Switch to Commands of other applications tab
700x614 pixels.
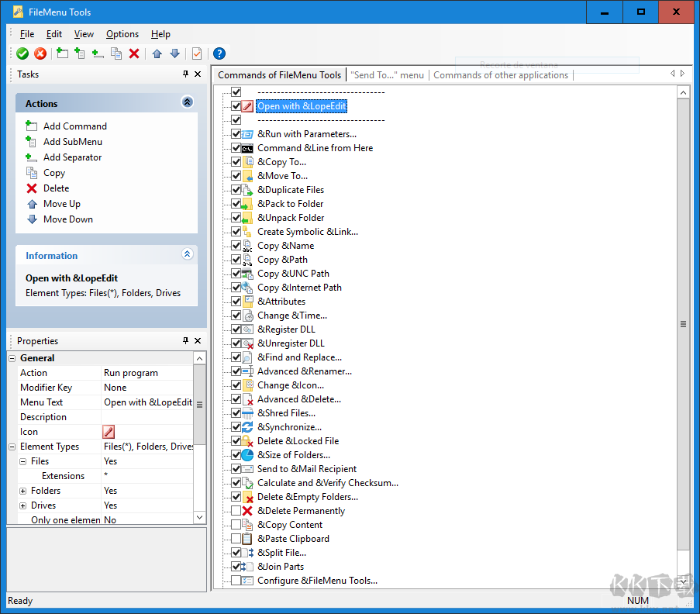501,75
